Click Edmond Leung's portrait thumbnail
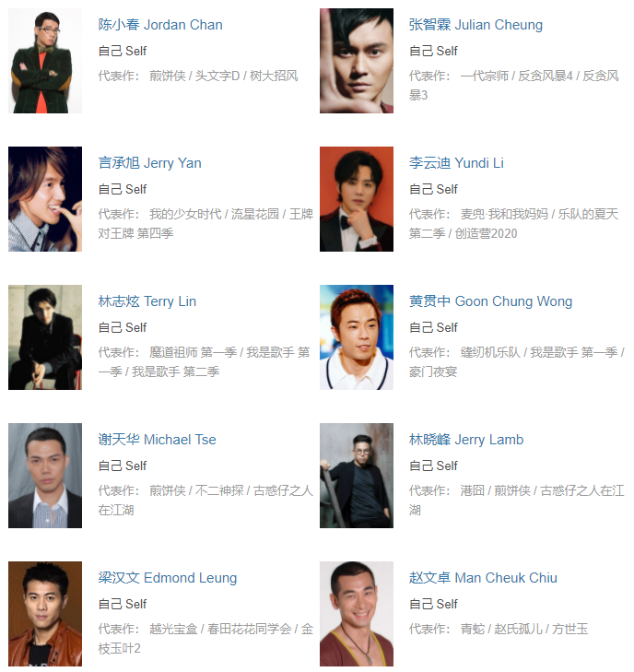 (45, 614)
